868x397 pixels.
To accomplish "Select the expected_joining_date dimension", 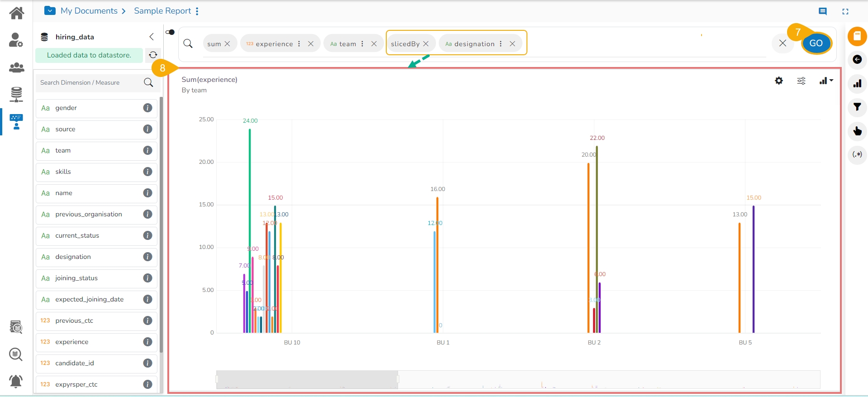I will tap(96, 300).
